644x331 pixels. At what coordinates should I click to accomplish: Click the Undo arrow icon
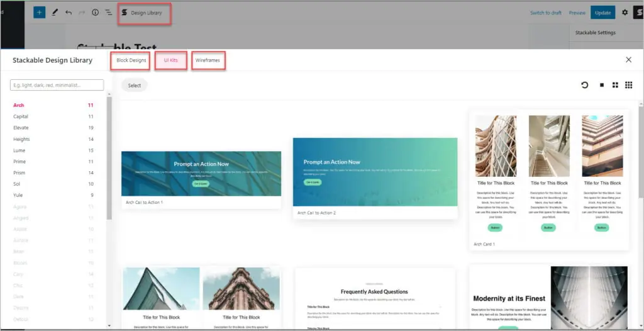(68, 13)
